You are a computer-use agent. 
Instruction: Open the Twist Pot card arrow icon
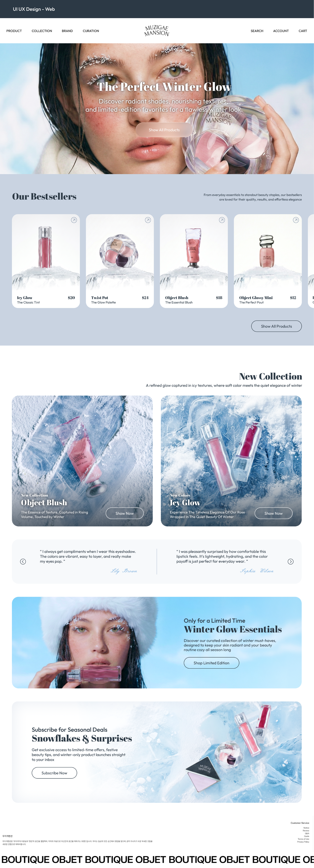tap(148, 220)
